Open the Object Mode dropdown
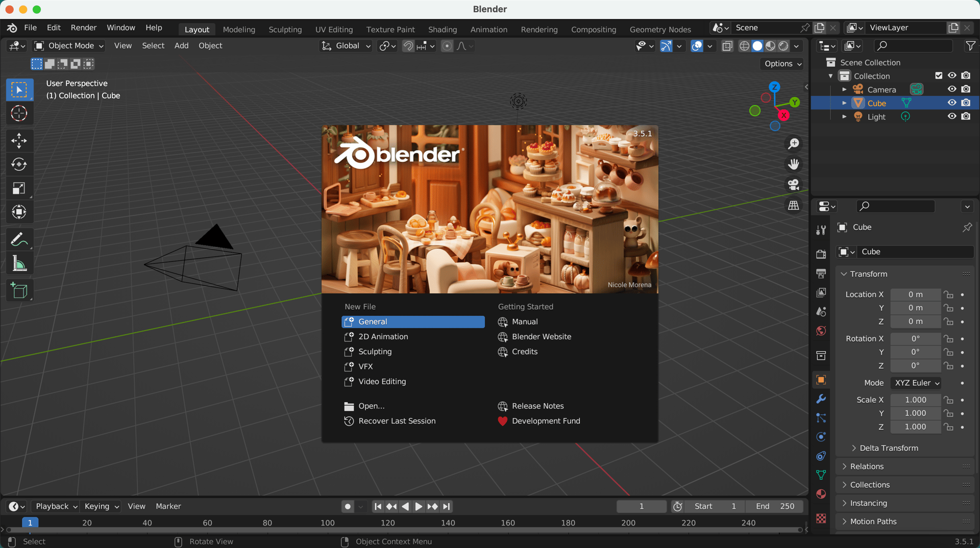Viewport: 980px width, 548px height. point(69,46)
